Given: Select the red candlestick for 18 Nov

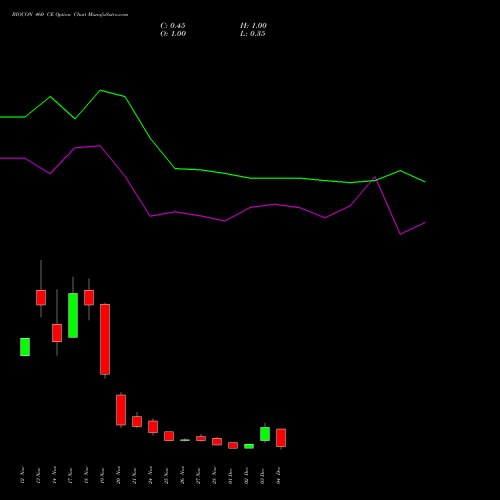Looking at the screenshot, I should (89, 297).
